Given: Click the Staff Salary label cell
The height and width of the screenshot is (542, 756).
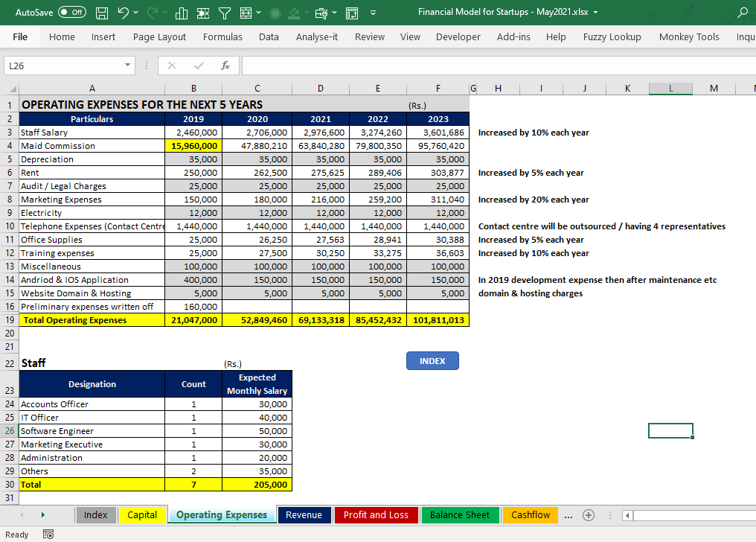Looking at the screenshot, I should coord(92,132).
